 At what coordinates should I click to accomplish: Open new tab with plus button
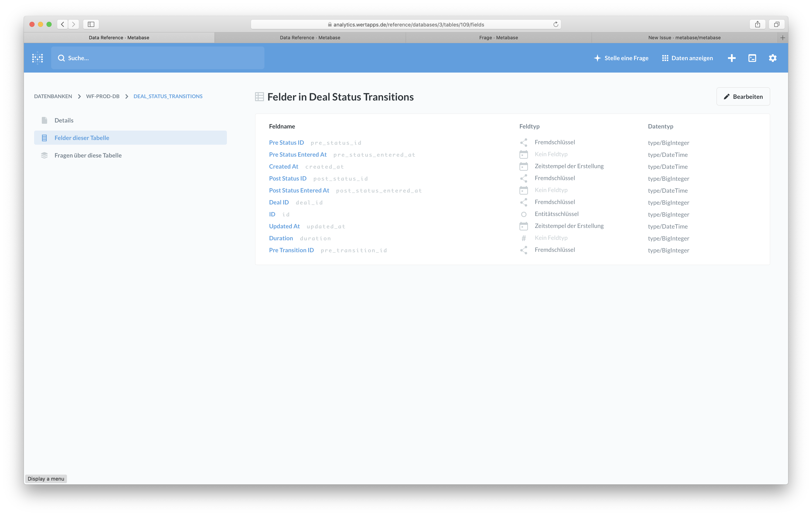(782, 38)
